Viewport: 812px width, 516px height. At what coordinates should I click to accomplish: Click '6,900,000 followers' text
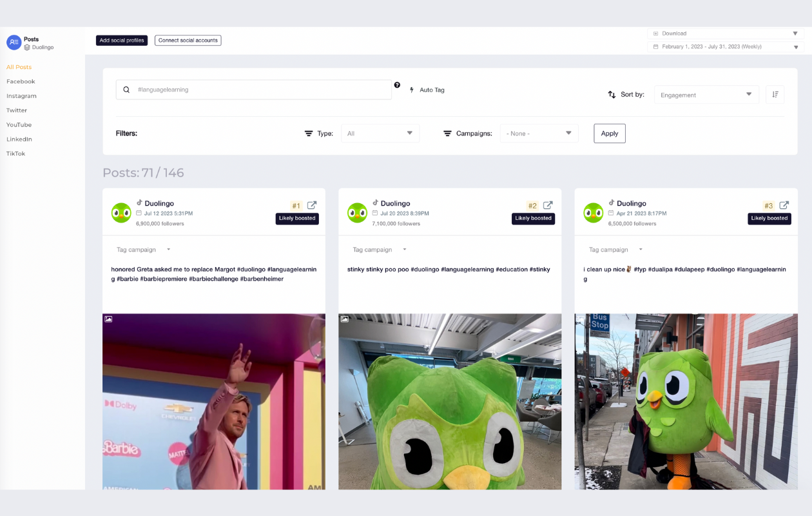click(x=160, y=224)
